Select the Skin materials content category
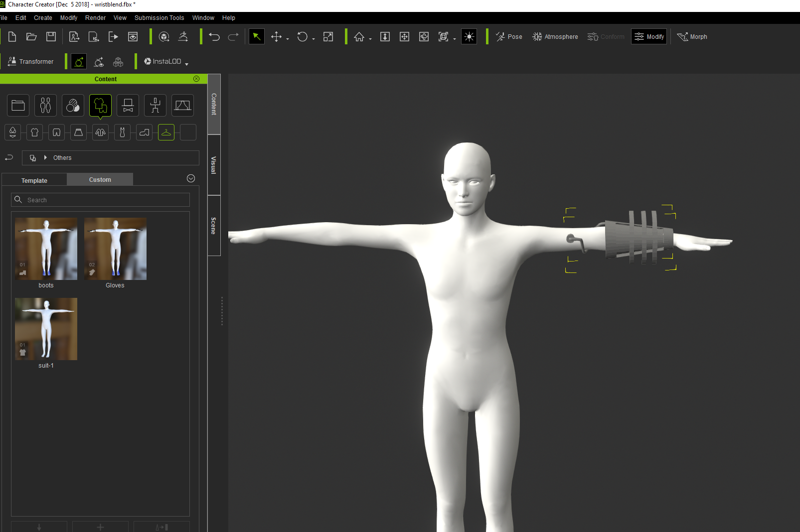800x532 pixels. (x=73, y=105)
